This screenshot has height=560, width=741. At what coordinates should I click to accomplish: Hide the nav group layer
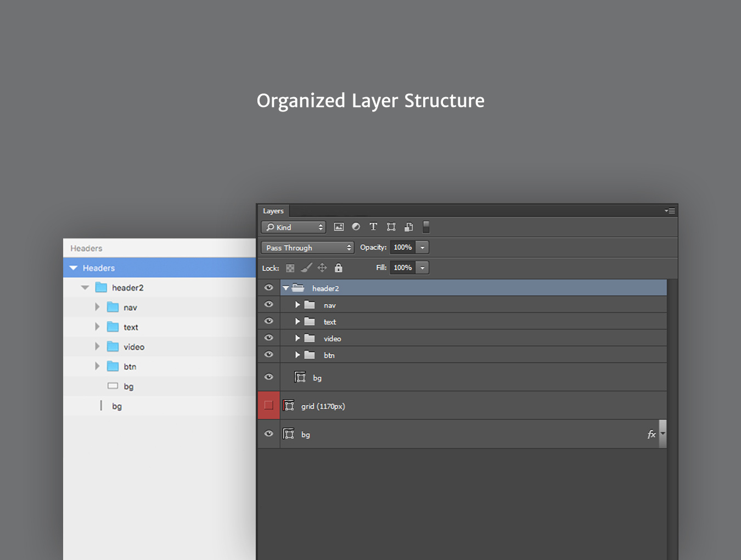click(x=269, y=304)
